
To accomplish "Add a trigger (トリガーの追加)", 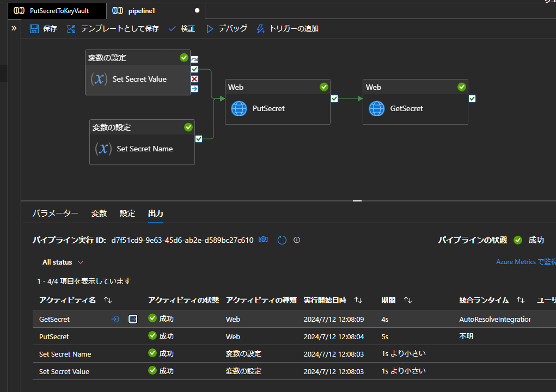I will [x=288, y=29].
